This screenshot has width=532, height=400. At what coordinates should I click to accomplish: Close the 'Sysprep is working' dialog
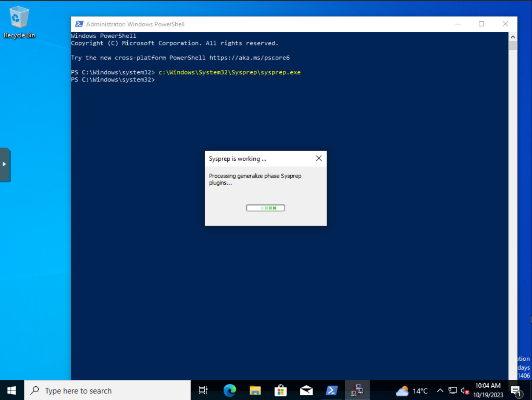(x=319, y=159)
